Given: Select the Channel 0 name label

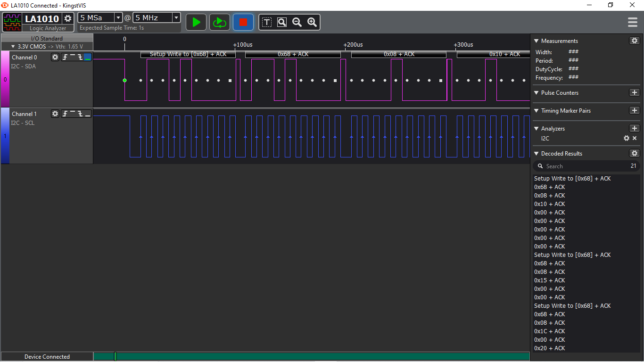Looking at the screenshot, I should pyautogui.click(x=25, y=58).
